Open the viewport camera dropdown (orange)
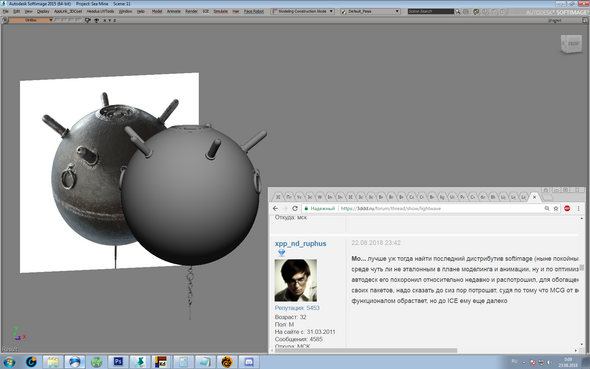This screenshot has width=590, height=369. coord(31,20)
